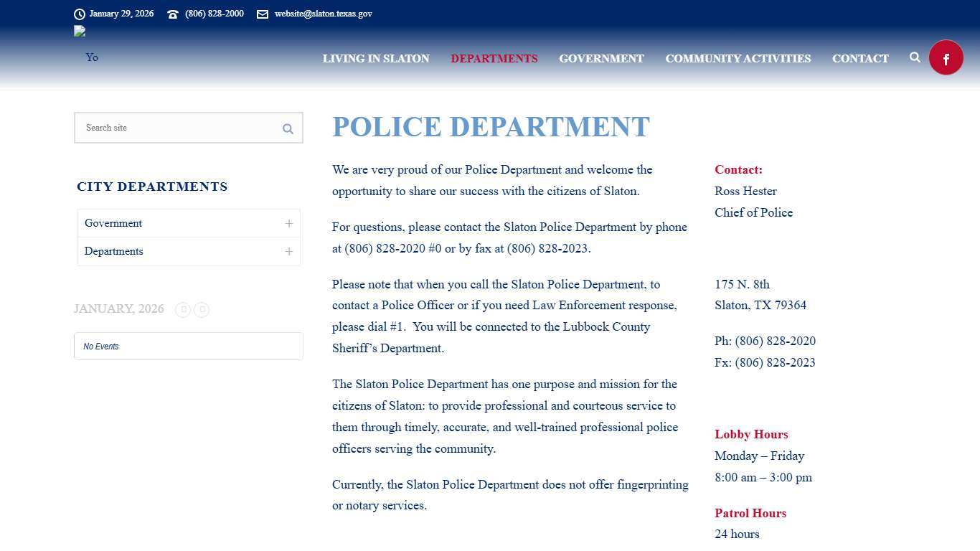
Task: Click the No Events calendar entry
Action: [100, 346]
